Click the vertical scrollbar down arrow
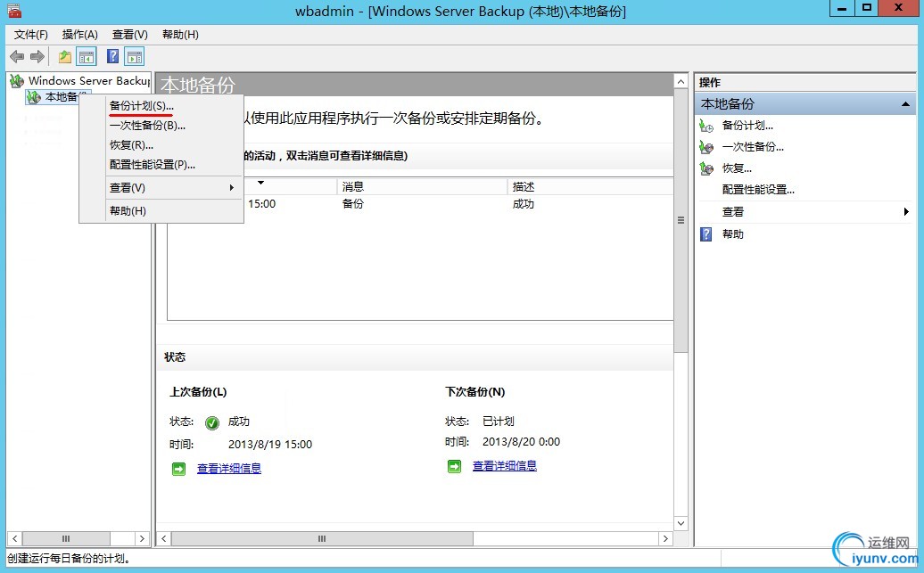 point(681,523)
